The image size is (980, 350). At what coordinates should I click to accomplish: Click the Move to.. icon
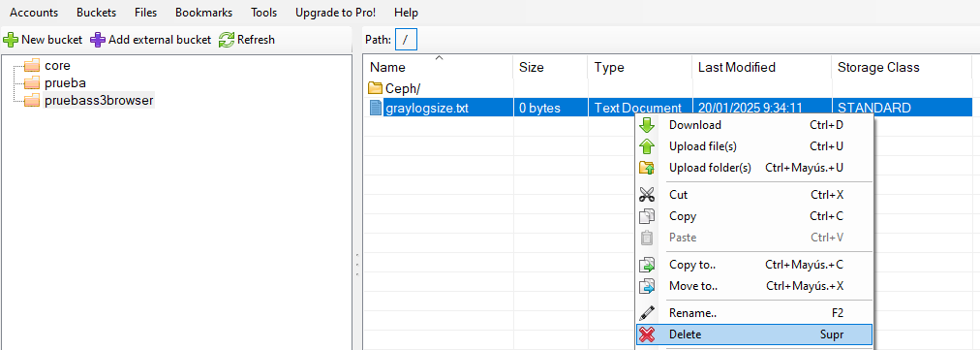point(647,286)
